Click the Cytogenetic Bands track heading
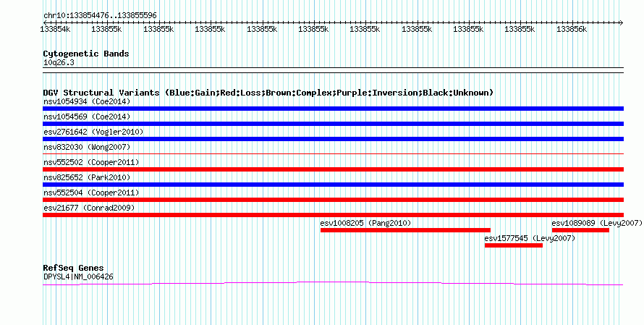Screen dimensions: 644x325 click(86, 54)
